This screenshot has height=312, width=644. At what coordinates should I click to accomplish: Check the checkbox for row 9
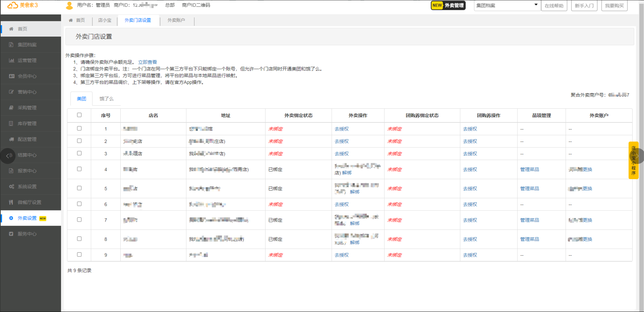click(x=79, y=255)
